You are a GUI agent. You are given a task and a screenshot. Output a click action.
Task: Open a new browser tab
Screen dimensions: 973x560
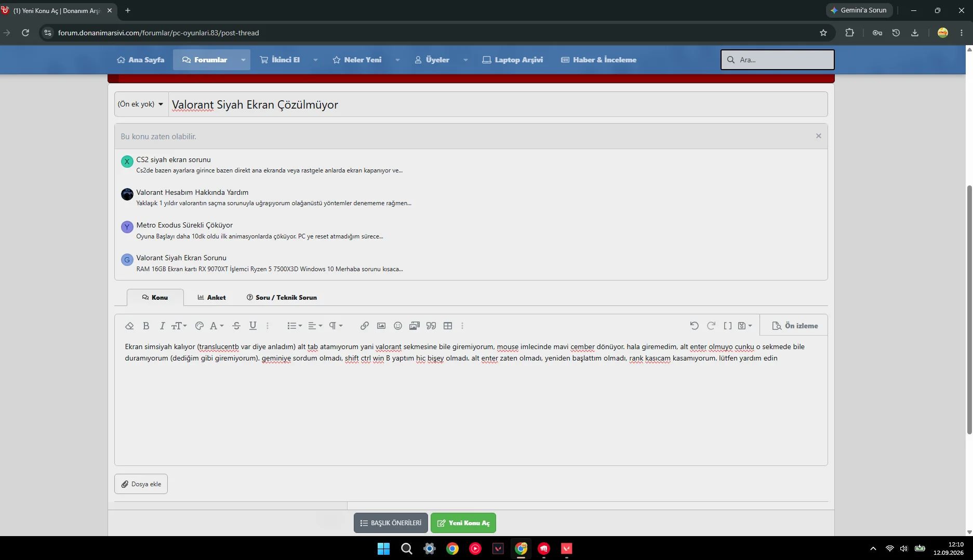click(128, 10)
